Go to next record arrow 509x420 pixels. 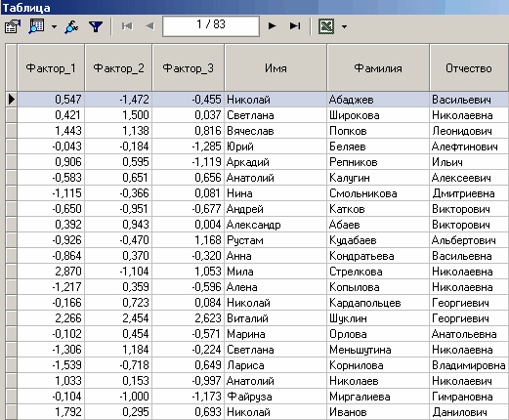[x=272, y=26]
